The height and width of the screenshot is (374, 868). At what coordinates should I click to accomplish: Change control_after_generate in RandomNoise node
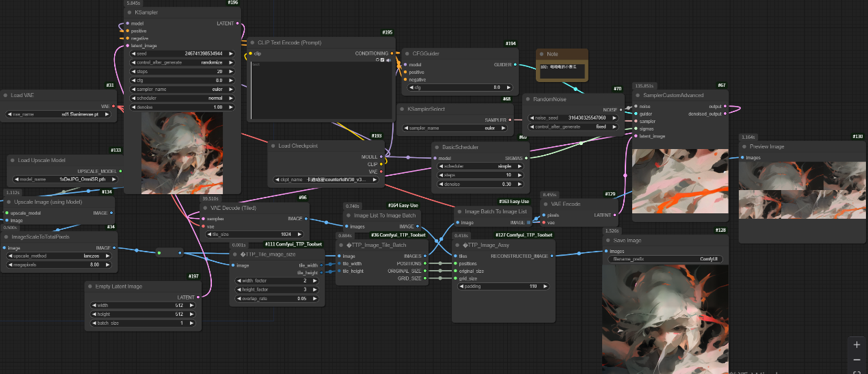575,126
